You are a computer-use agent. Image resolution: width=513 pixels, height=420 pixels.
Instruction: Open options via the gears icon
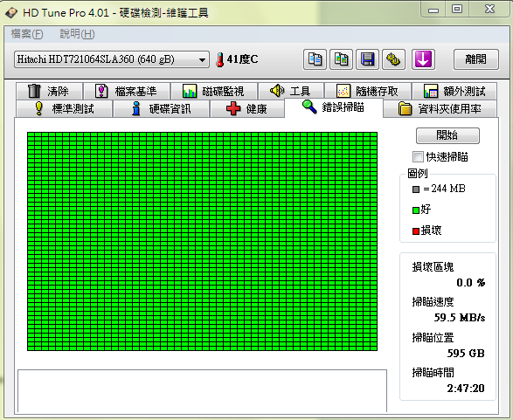(x=393, y=59)
